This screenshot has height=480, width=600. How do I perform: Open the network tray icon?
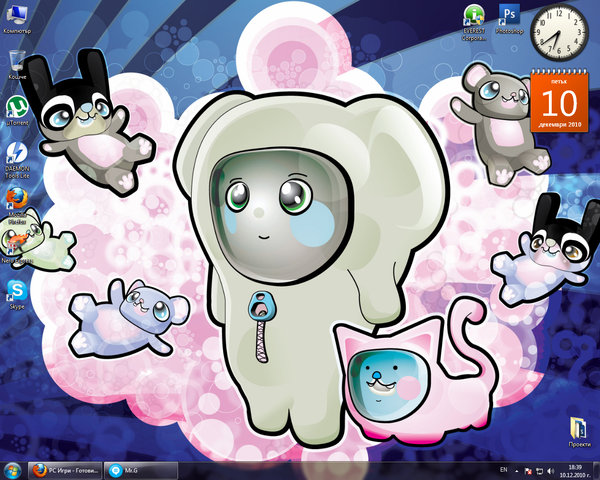tap(539, 471)
